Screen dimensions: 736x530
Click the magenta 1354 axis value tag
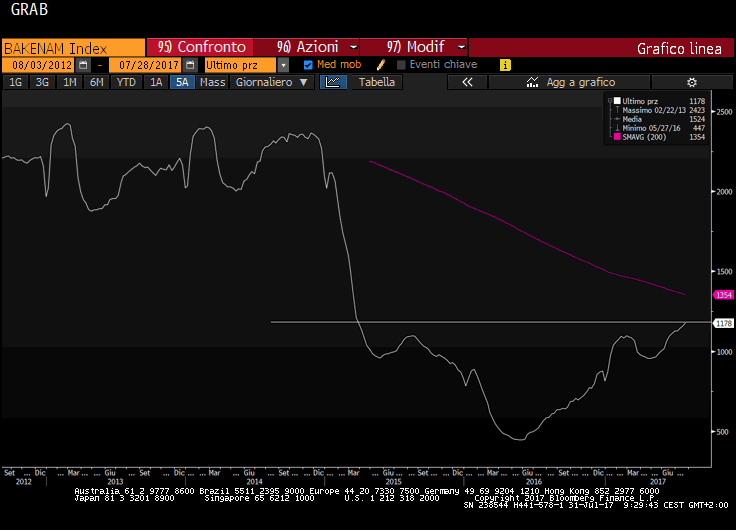click(x=723, y=295)
